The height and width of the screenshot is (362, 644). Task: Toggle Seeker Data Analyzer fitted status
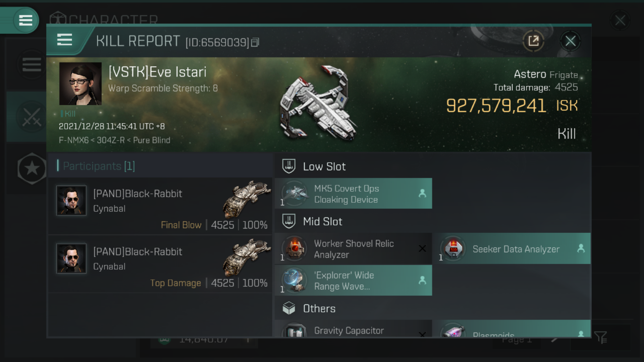581,248
